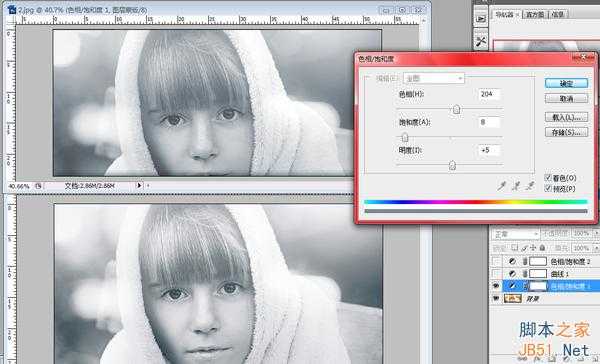Expand the status bar info arrow
The image size is (600, 364).
pyautogui.click(x=139, y=186)
